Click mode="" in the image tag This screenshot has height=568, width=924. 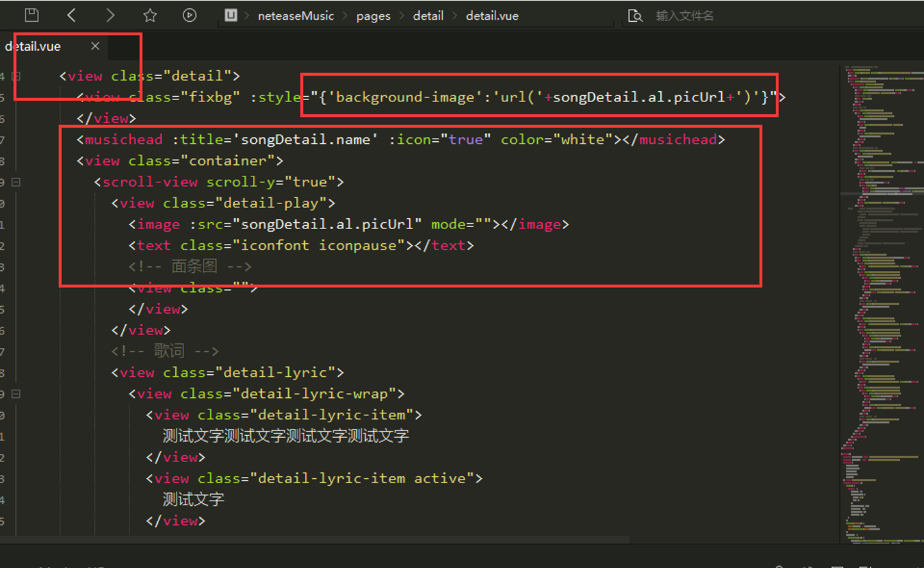461,224
